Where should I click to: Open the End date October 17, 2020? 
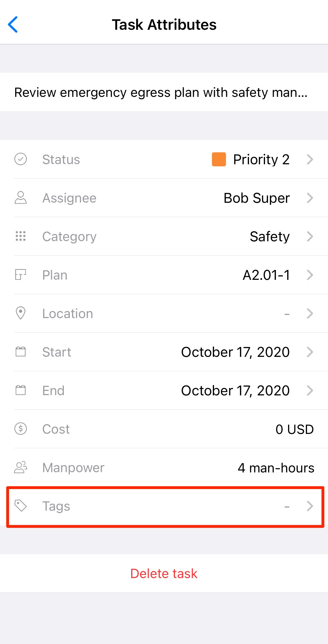(235, 390)
